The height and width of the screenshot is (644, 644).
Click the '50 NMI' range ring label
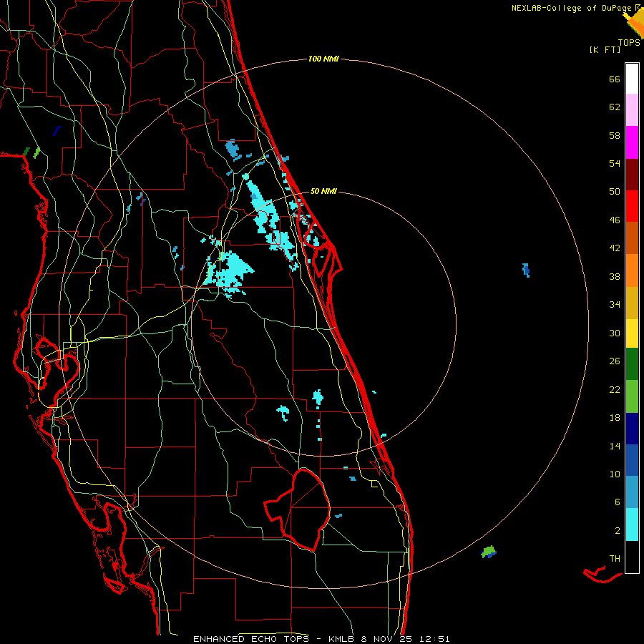point(323,191)
